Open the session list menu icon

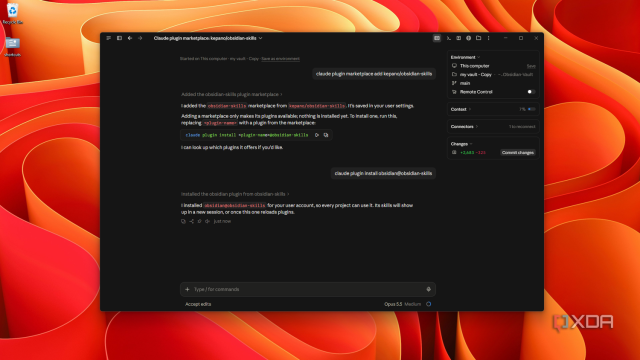109,38
